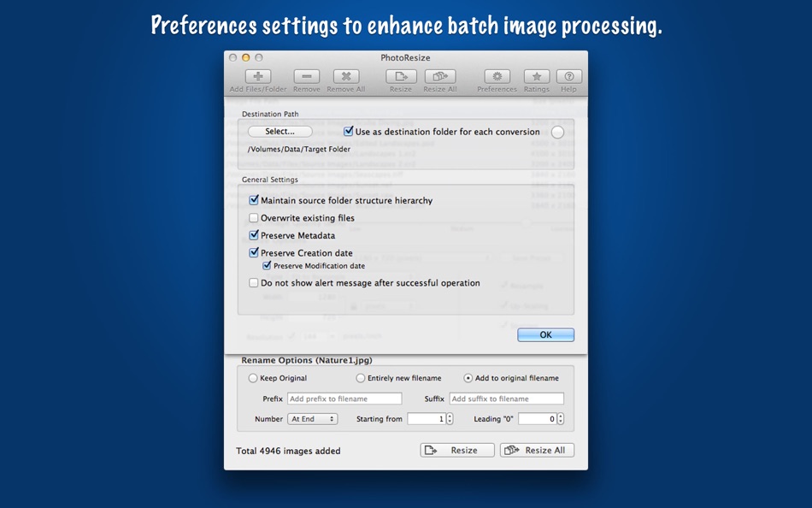Click the /Volumes/Data/Target Folder path text
The width and height of the screenshot is (812, 508).
(x=299, y=149)
